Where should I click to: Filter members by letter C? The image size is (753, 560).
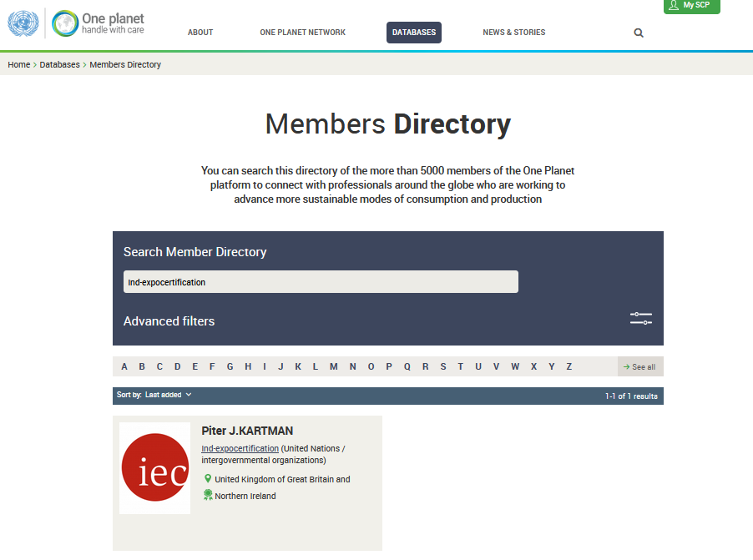pos(159,366)
